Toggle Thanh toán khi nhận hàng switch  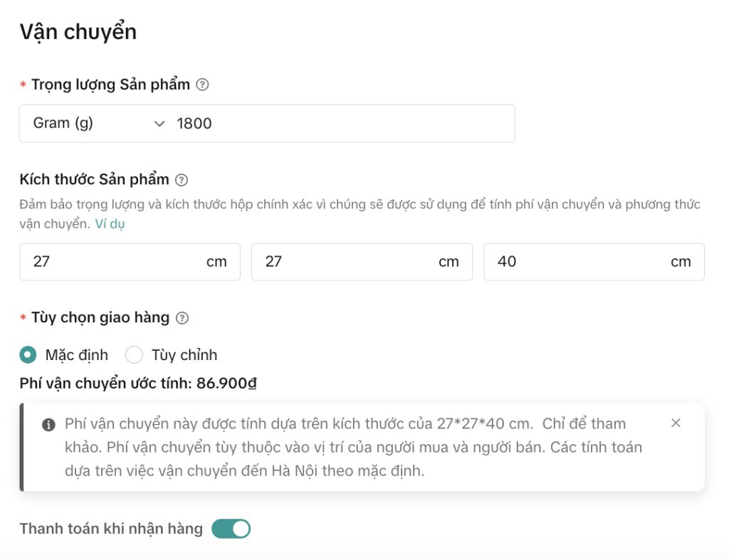[231, 529]
